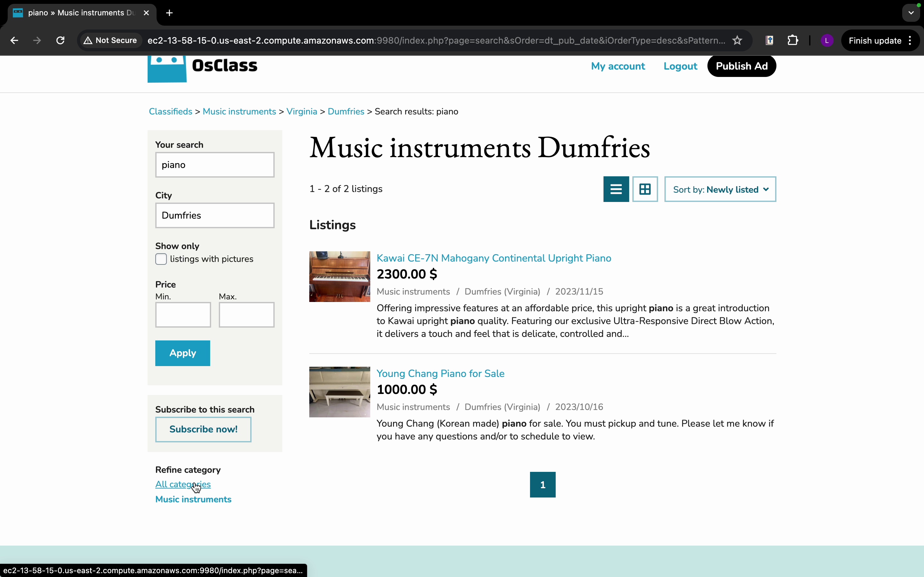Open Kawai CE-7N Mahogany Piano listing

[494, 258]
